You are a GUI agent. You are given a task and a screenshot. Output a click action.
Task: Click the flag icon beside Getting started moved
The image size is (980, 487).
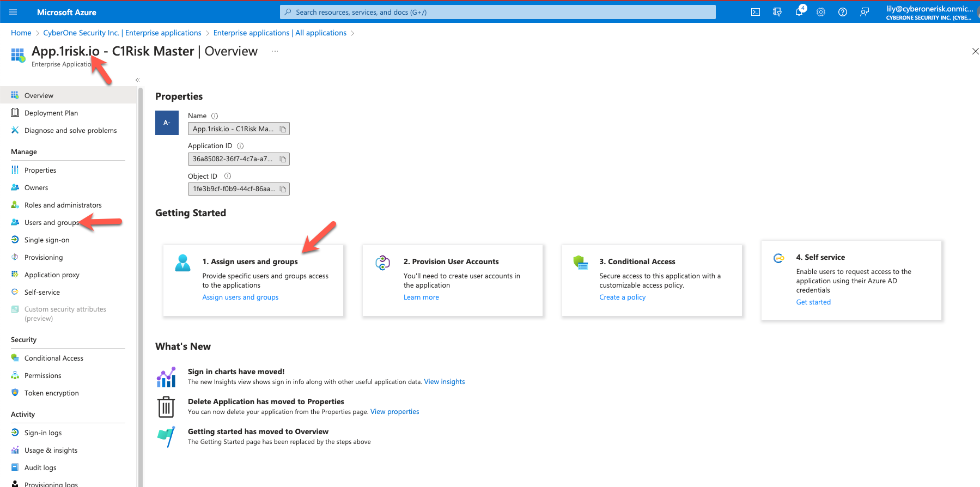[166, 436]
